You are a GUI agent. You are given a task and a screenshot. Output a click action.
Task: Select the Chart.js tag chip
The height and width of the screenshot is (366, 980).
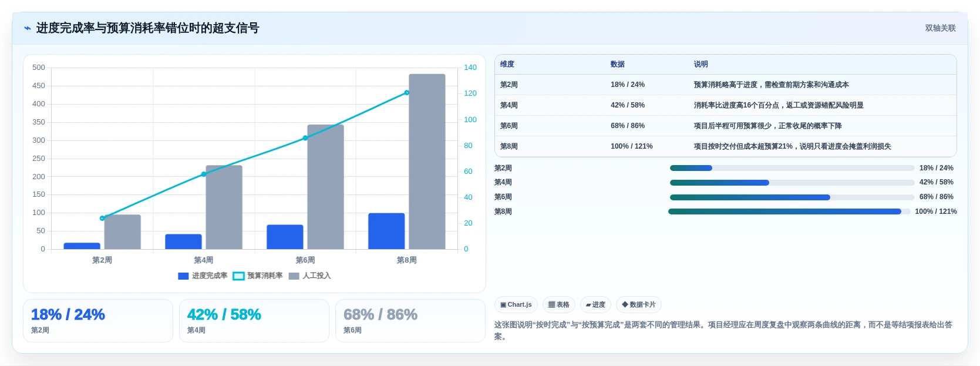pos(516,304)
